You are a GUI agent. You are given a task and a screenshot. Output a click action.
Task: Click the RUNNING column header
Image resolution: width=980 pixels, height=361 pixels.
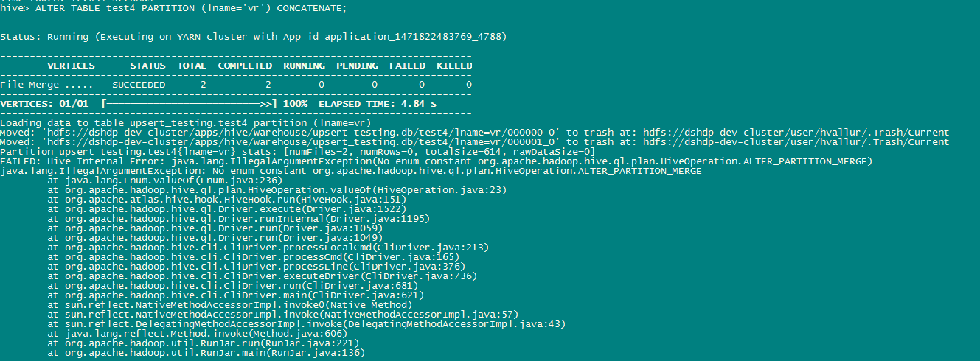pyautogui.click(x=304, y=66)
